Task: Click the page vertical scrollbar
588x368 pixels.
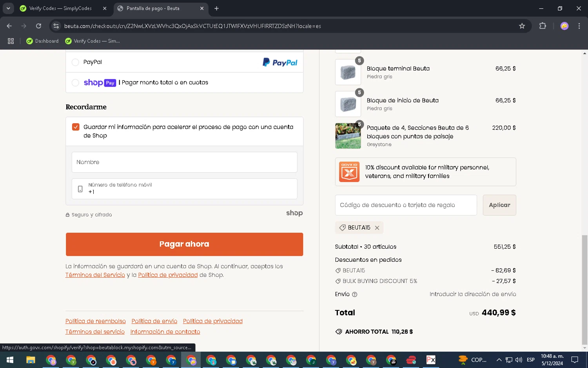Action: (584, 289)
